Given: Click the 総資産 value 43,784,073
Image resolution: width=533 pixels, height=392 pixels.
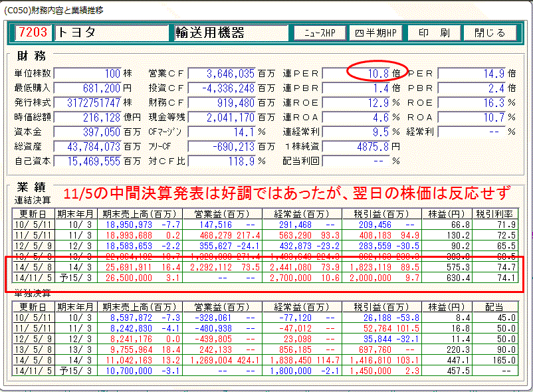Looking at the screenshot, I should (x=88, y=146).
